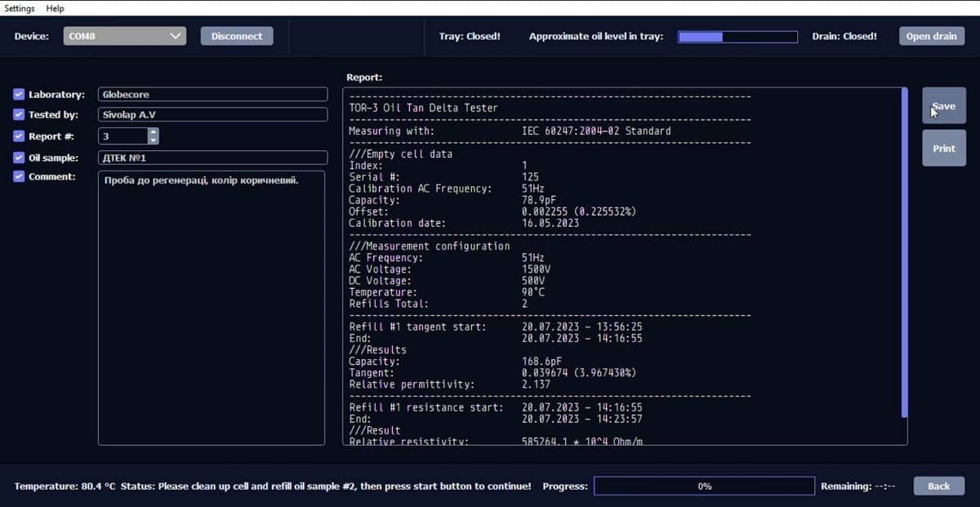Expand the COM8 device dropdown
The height and width of the screenshot is (507, 980).
tap(125, 36)
